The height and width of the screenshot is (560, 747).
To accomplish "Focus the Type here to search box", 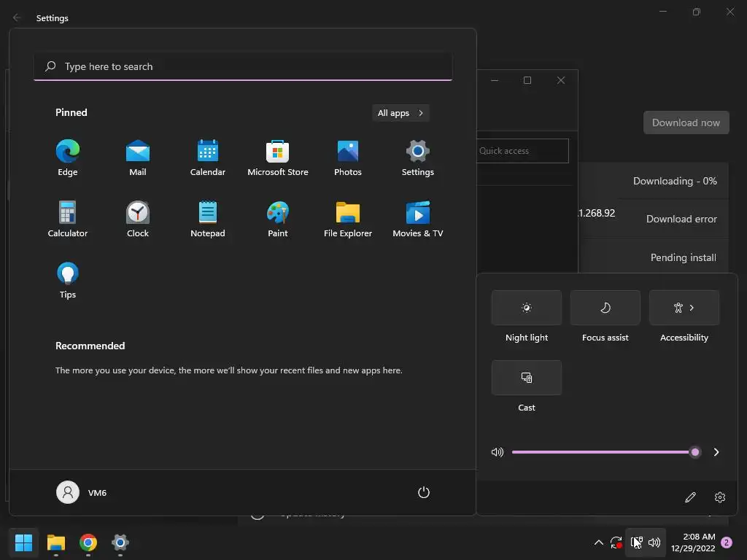I will tap(243, 66).
